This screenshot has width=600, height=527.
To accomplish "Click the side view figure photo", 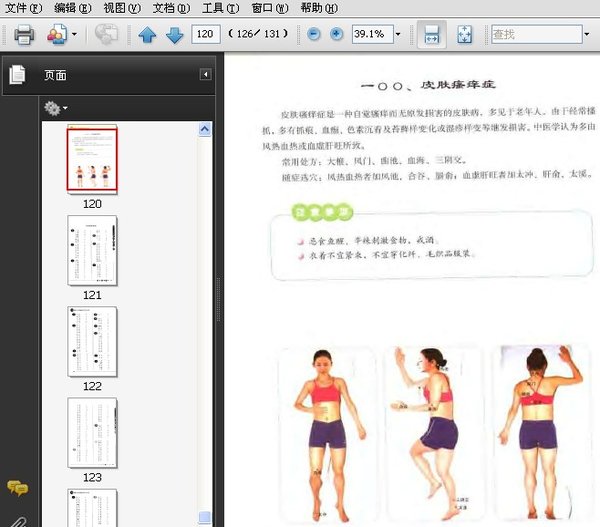I will (434, 432).
